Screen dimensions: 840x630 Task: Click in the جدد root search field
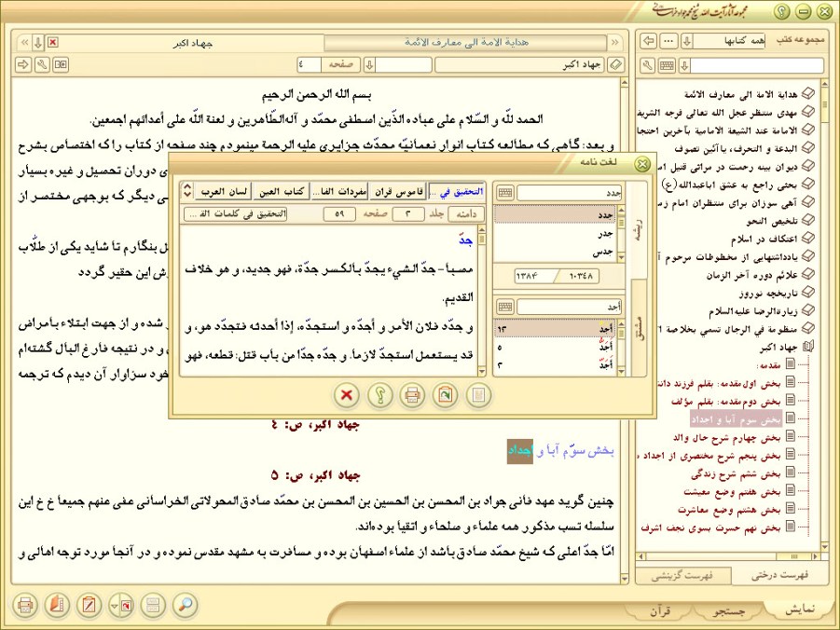[569, 192]
